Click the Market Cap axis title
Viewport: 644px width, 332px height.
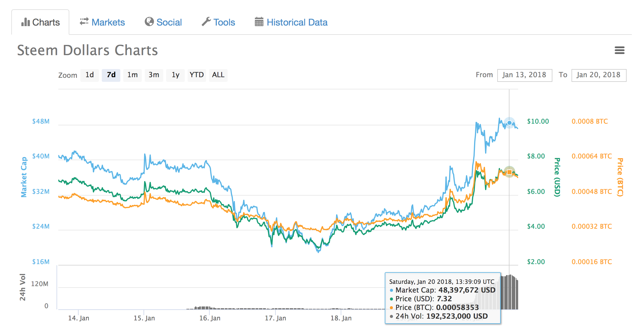click(x=24, y=177)
